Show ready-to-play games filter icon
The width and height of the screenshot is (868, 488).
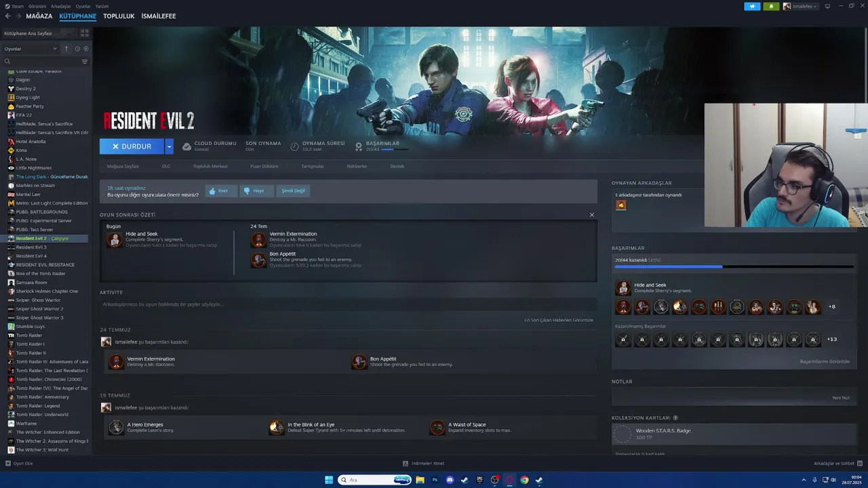pyautogui.click(x=85, y=49)
